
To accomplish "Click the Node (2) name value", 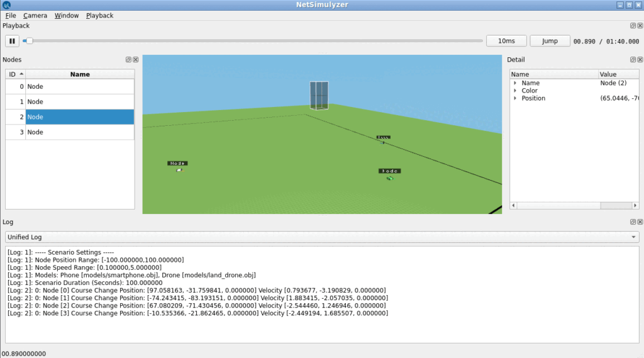I will 613,83.
